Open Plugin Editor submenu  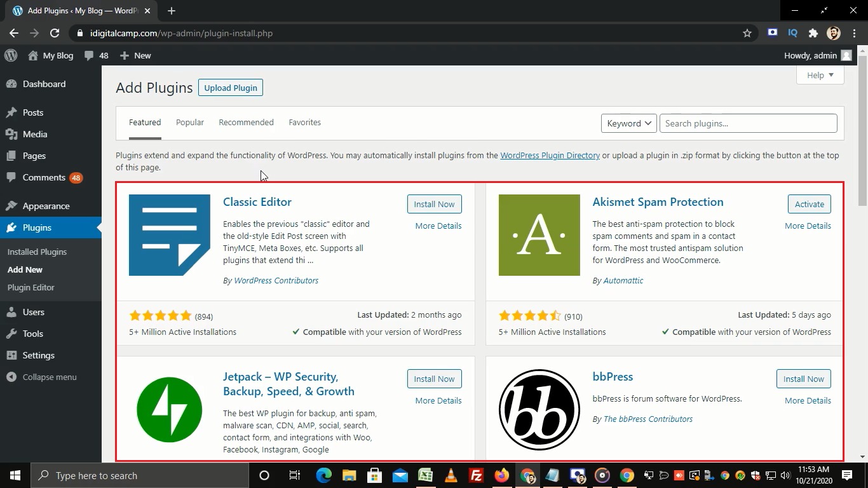[31, 287]
